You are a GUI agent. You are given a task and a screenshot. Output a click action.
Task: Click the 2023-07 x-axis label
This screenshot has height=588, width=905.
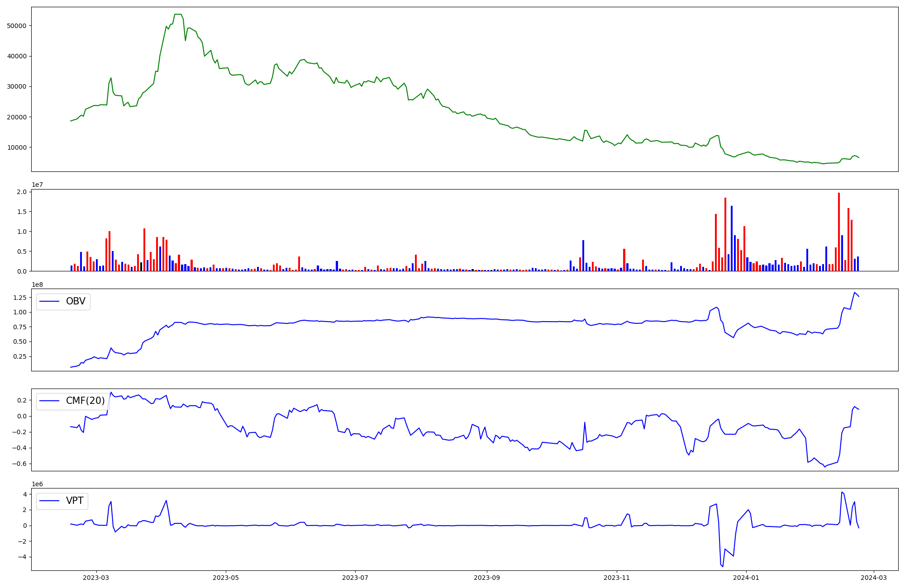click(x=355, y=578)
